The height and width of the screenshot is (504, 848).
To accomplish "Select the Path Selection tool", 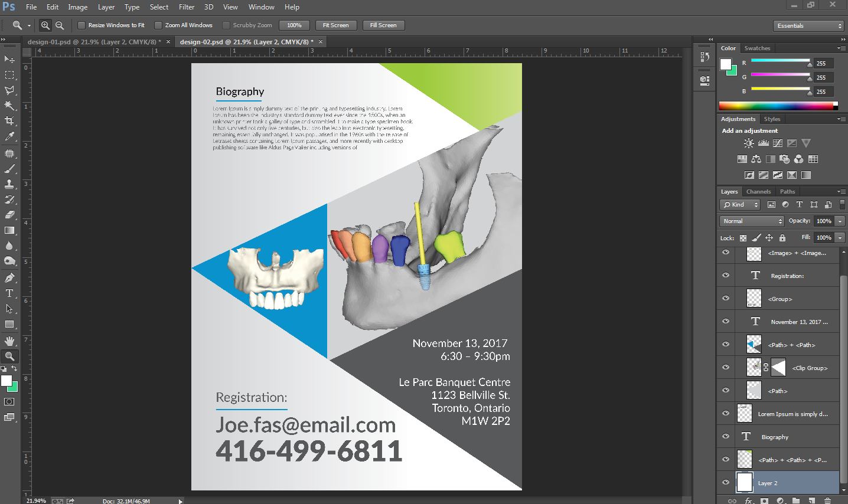I will pyautogui.click(x=9, y=309).
